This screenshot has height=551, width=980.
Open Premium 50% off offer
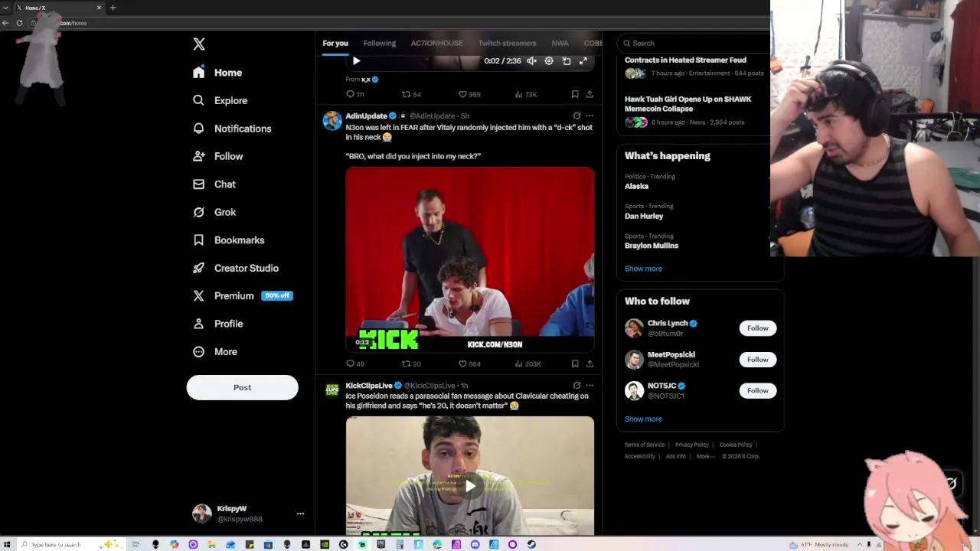[242, 296]
